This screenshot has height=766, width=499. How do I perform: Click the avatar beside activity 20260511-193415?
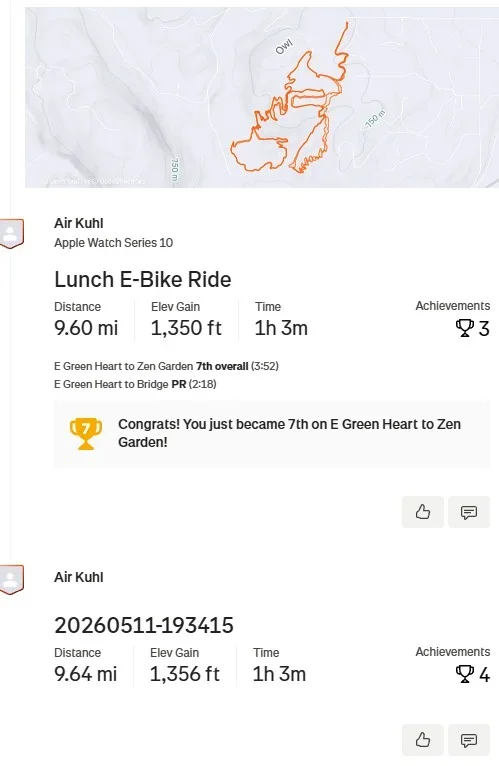(x=12, y=580)
